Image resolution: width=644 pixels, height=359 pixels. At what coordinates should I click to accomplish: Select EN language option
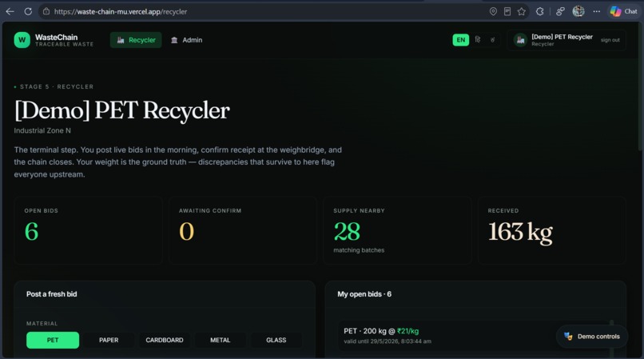tap(461, 40)
